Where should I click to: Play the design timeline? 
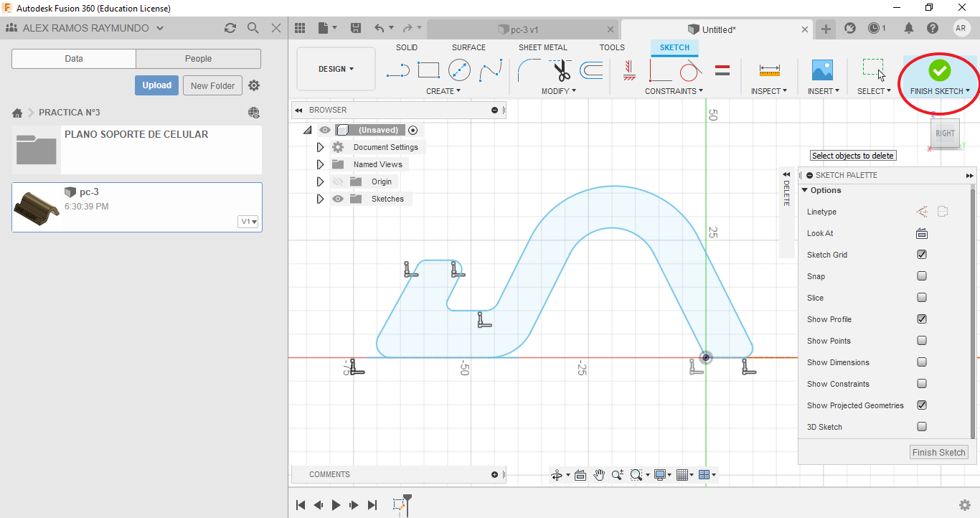pos(336,505)
